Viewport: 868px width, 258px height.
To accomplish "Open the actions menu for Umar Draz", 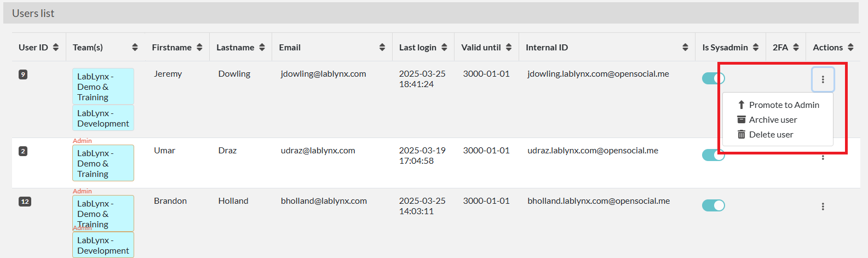I will [823, 158].
